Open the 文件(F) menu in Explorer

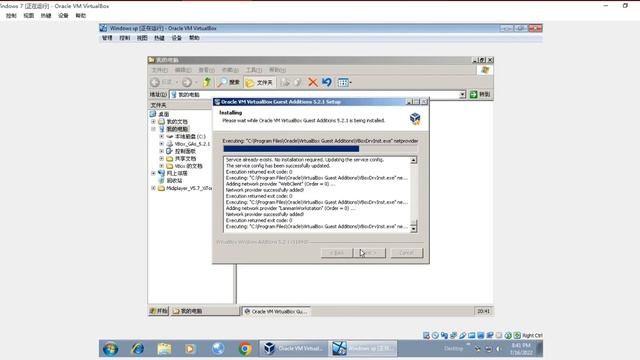pyautogui.click(x=160, y=70)
